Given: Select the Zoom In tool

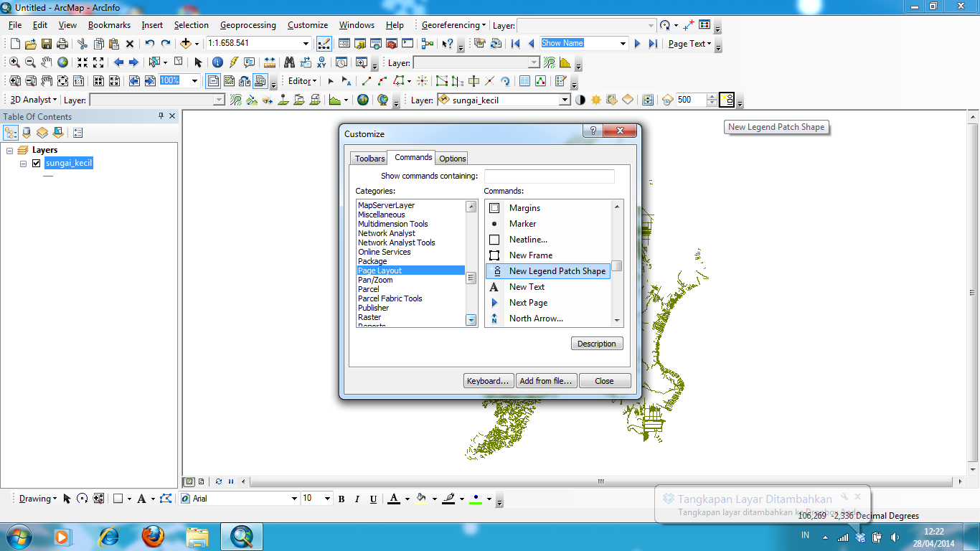Looking at the screenshot, I should click(x=14, y=62).
